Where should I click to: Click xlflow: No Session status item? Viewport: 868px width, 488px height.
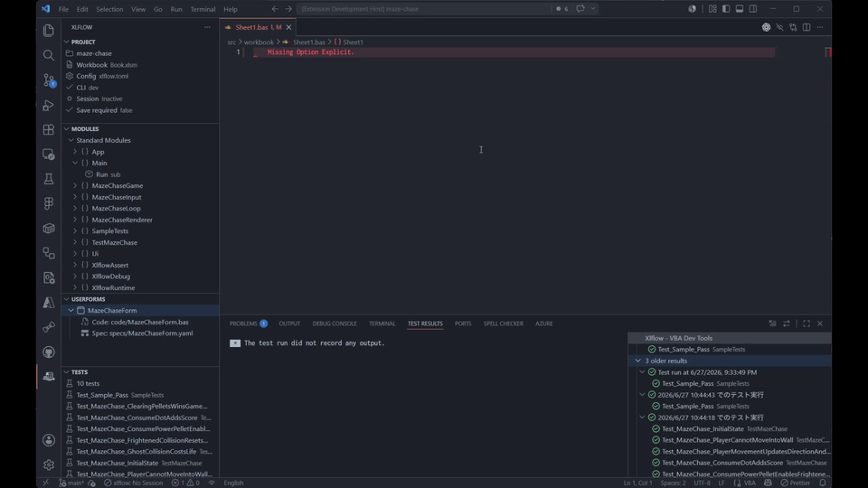134,483
